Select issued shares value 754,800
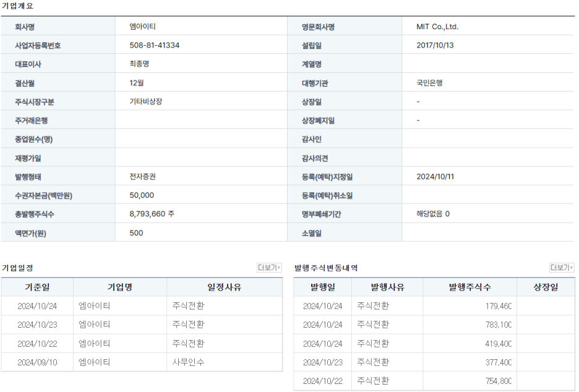579x392 pixels. coord(499,381)
